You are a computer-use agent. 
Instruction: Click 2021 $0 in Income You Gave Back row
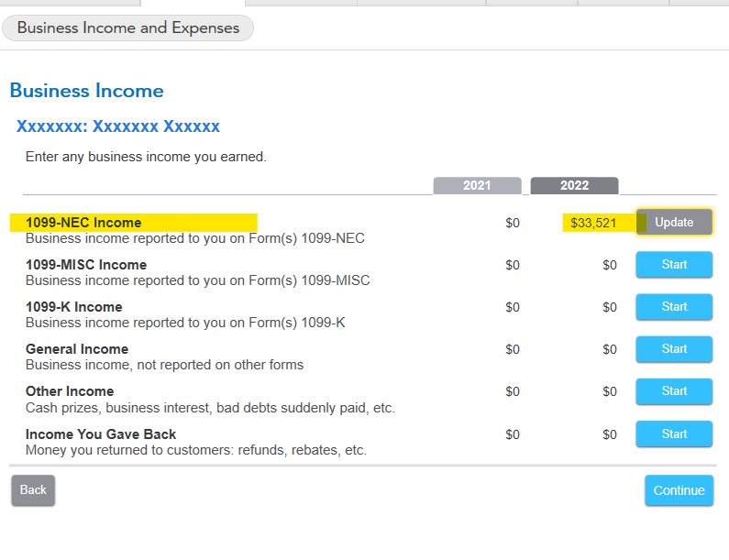(513, 434)
